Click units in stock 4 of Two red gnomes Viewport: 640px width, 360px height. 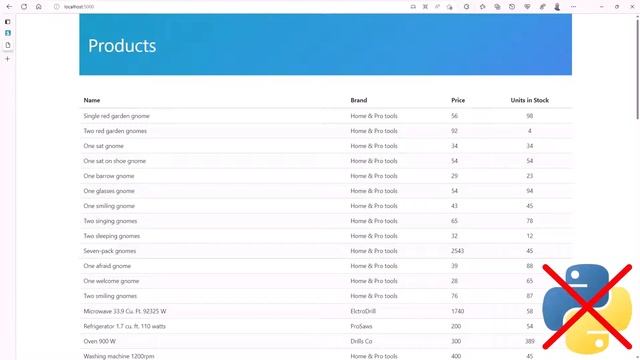pyautogui.click(x=529, y=131)
